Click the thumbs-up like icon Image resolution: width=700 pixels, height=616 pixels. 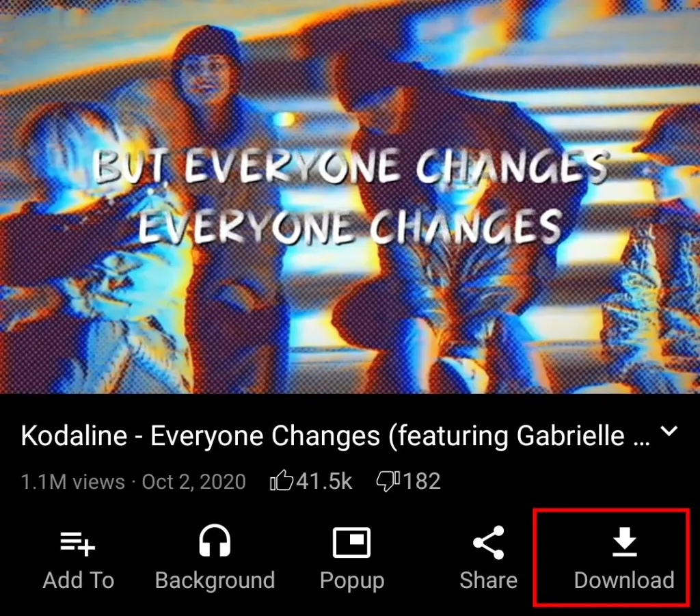point(282,481)
